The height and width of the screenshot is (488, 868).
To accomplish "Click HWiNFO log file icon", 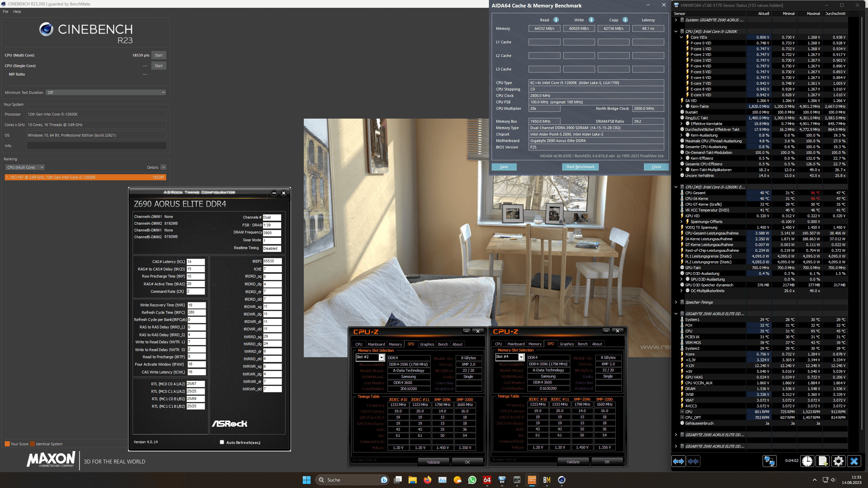I will 823,461.
